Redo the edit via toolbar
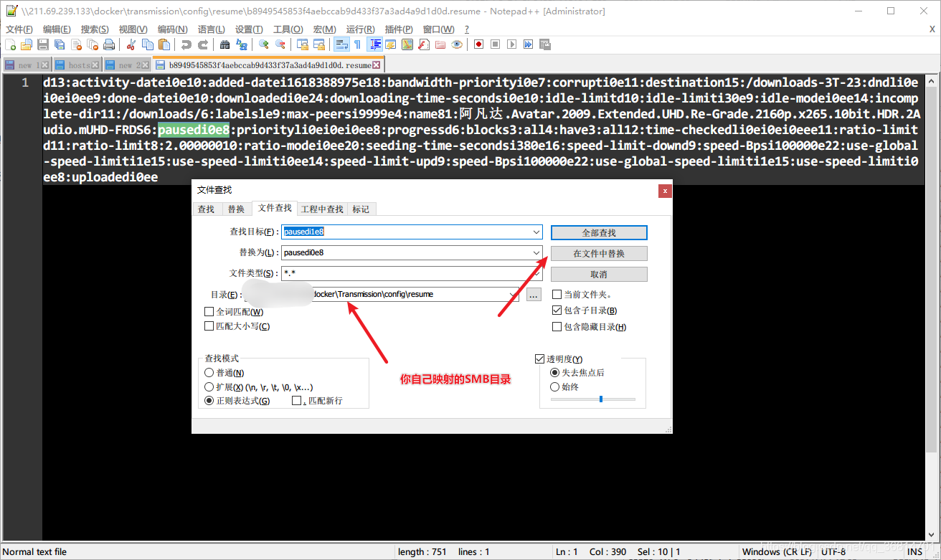Image resolution: width=941 pixels, height=560 pixels. click(203, 44)
